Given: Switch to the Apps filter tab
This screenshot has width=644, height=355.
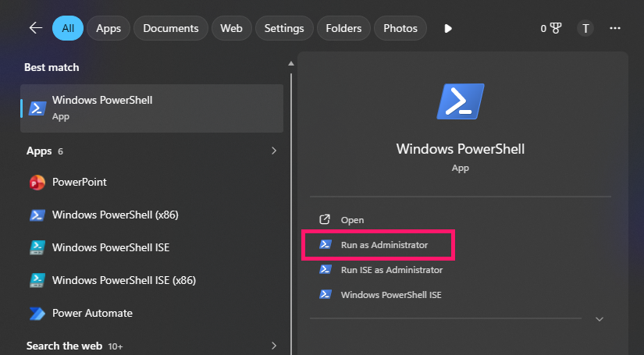Looking at the screenshot, I should (109, 28).
